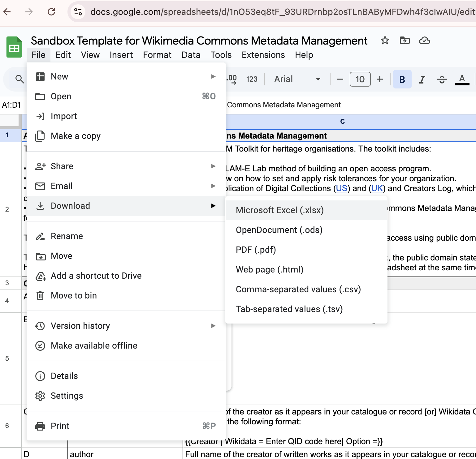Click the spreadsheet title text

coord(199,41)
